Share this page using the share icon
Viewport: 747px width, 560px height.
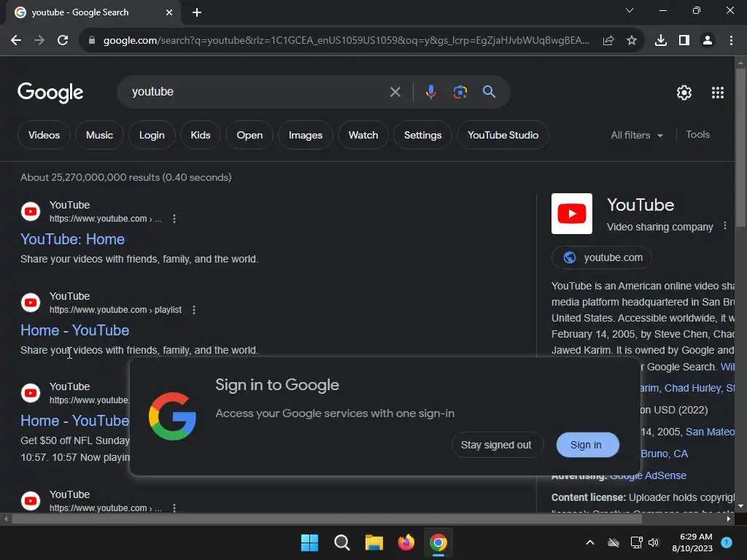coord(608,41)
